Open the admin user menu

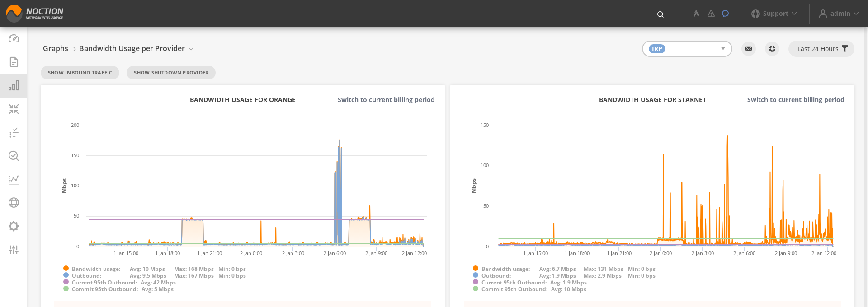point(839,14)
